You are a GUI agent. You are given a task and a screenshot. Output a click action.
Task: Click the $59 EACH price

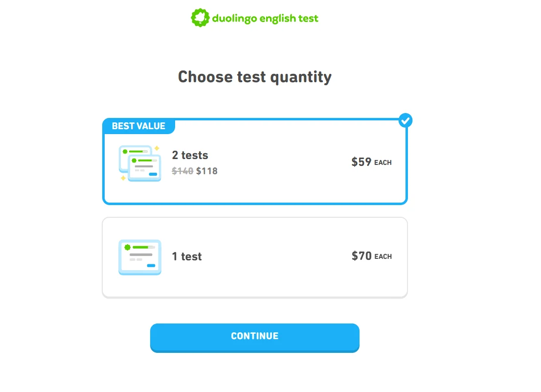point(371,162)
